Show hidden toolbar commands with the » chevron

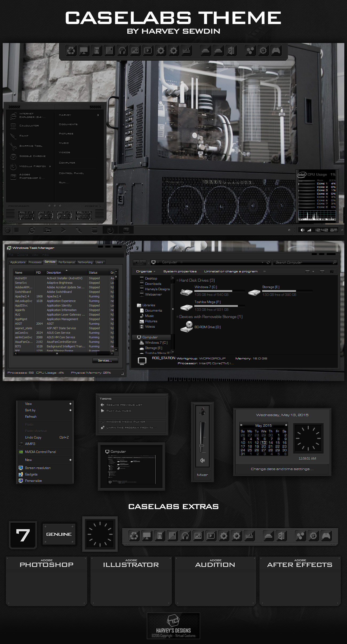[x=265, y=271]
